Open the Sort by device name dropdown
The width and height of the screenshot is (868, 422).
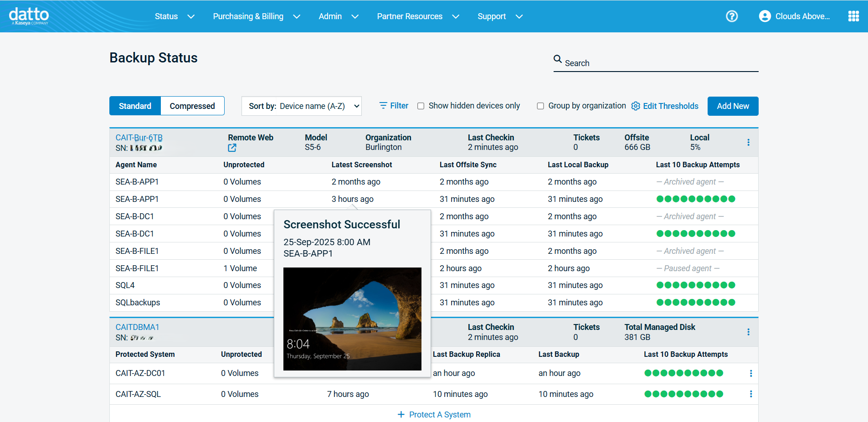(301, 106)
